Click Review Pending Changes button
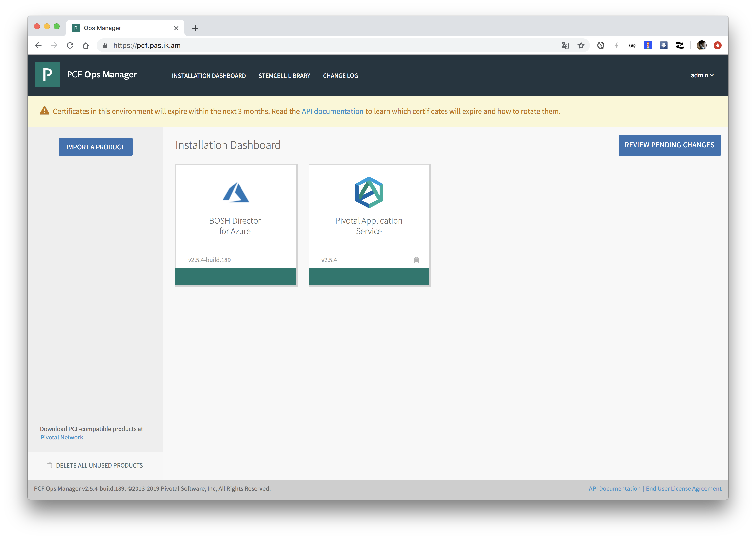The height and width of the screenshot is (539, 756). [x=669, y=145]
